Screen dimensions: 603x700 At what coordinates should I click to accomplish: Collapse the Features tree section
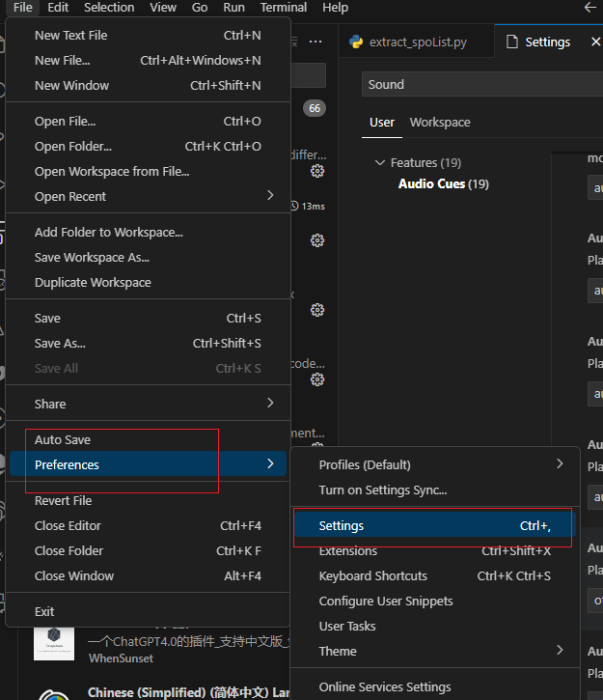click(x=379, y=162)
